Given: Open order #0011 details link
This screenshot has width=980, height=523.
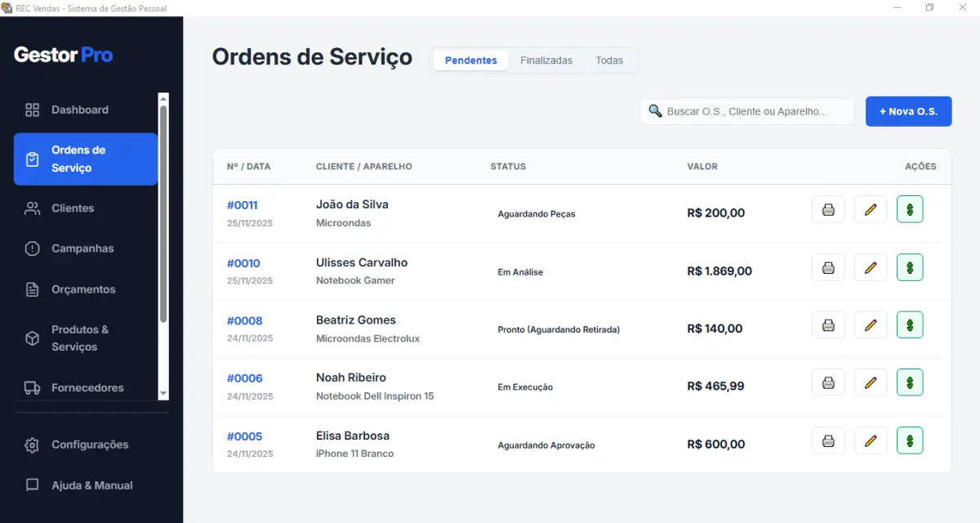Looking at the screenshot, I should pos(243,205).
